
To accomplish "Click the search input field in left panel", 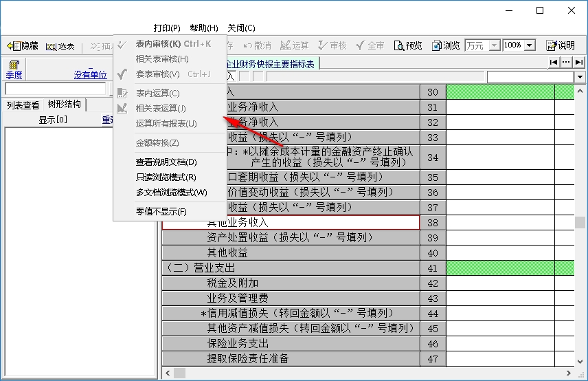I will 55,89.
